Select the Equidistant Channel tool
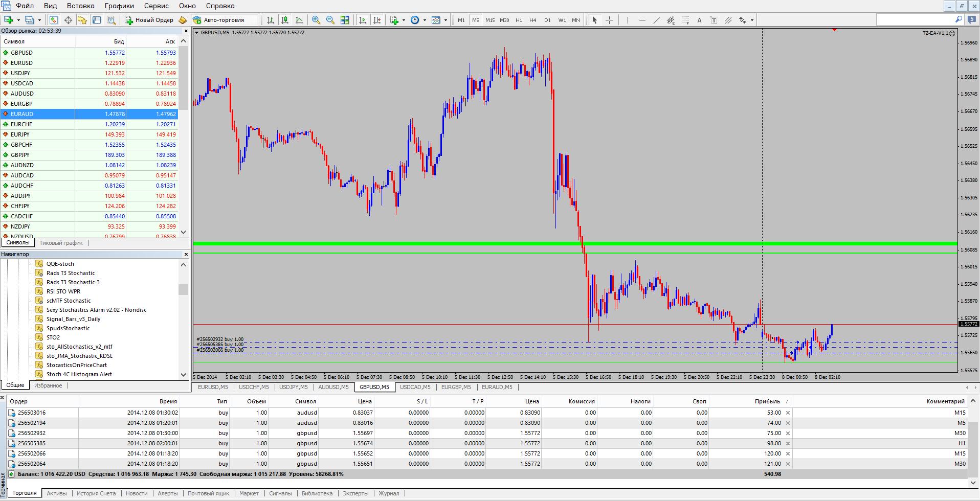The image size is (980, 501). (x=671, y=20)
